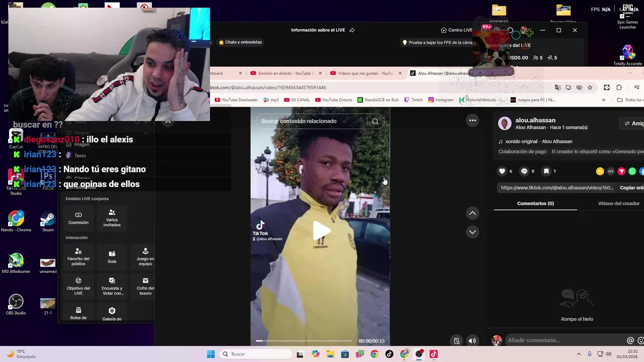Switch to Vídeos que me gustan browser tab
This screenshot has height=362, width=644.
point(366,73)
